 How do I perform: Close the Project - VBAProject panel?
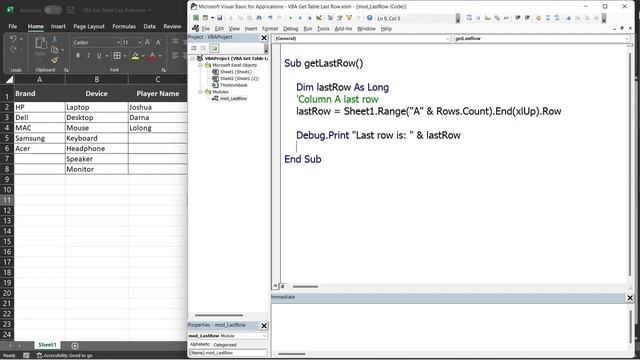click(264, 38)
